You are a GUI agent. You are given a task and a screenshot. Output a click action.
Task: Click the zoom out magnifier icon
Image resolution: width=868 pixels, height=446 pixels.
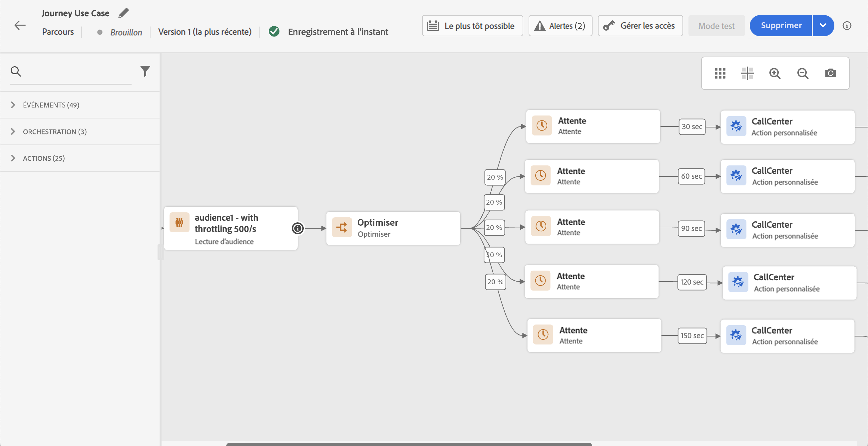pos(803,73)
